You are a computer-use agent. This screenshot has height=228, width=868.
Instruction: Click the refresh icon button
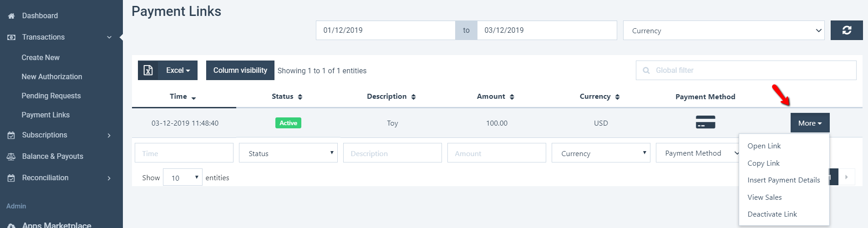pos(846,30)
